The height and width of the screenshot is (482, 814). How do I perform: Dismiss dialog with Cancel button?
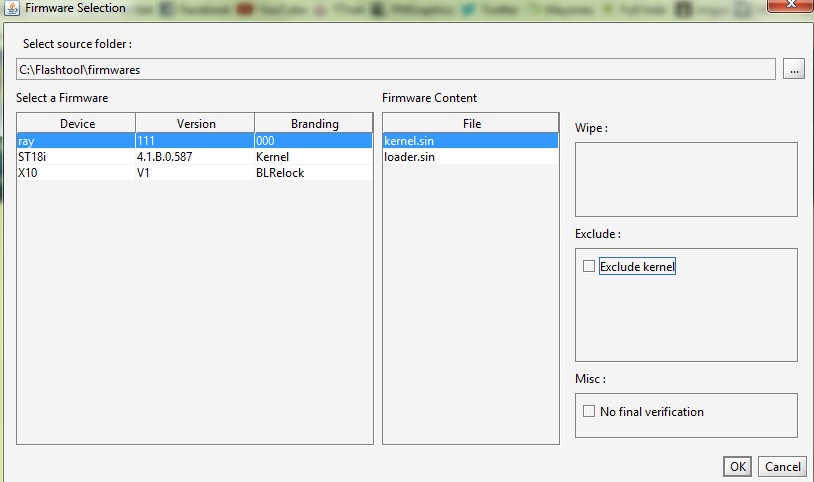(x=782, y=466)
